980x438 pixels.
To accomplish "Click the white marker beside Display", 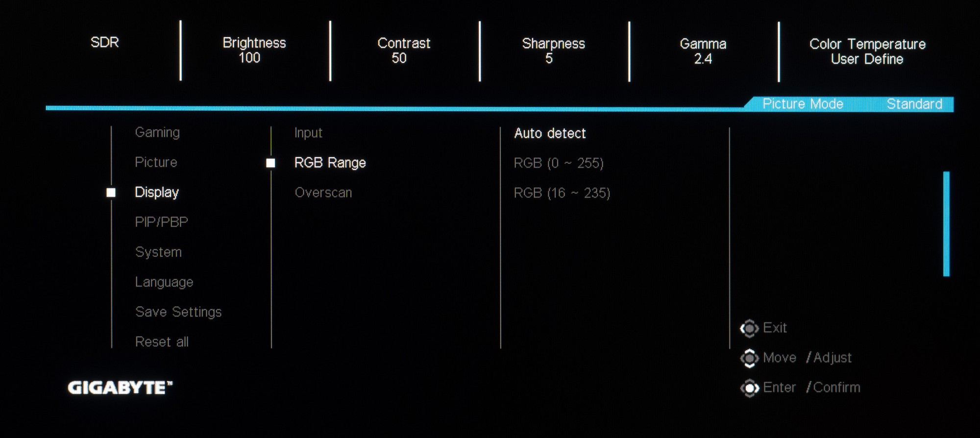I will point(111,193).
